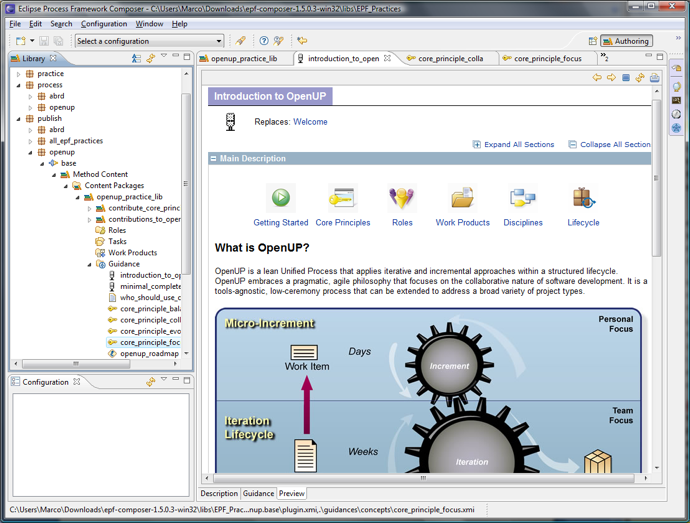This screenshot has width=690, height=523.
Task: Collapse the Content Packages tree node
Action: point(66,186)
